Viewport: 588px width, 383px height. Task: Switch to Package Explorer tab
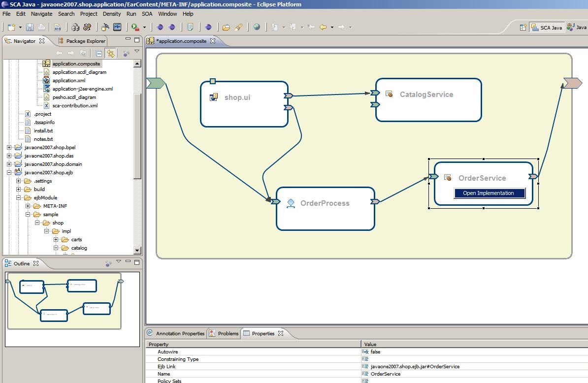(x=82, y=41)
